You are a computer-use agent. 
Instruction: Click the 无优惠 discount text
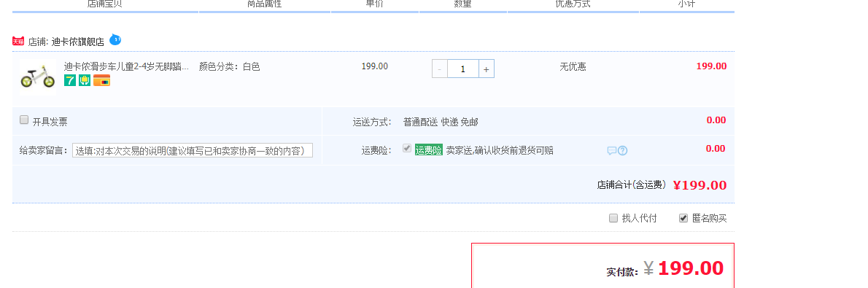point(573,66)
